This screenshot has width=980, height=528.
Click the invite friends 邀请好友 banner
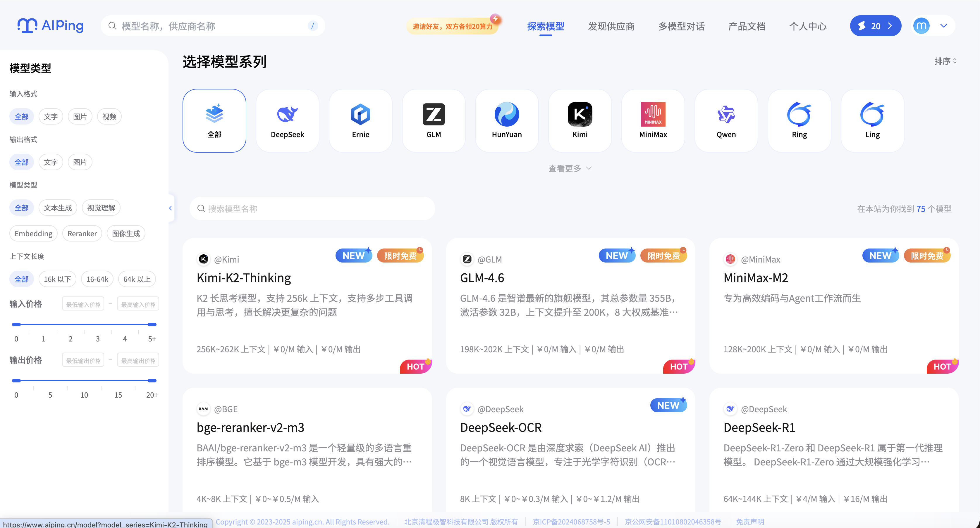(x=452, y=26)
